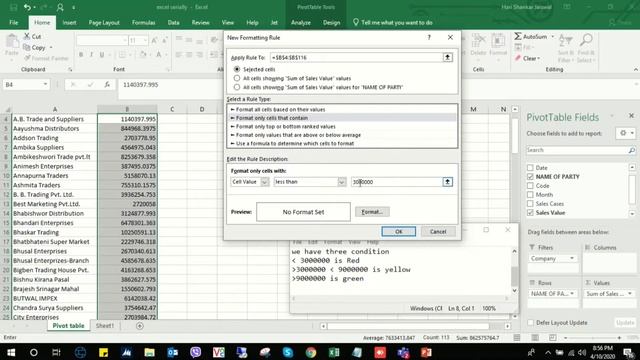This screenshot has height=360, width=640.
Task: Open the Name Box dropdown arrow
Action: 45,84
